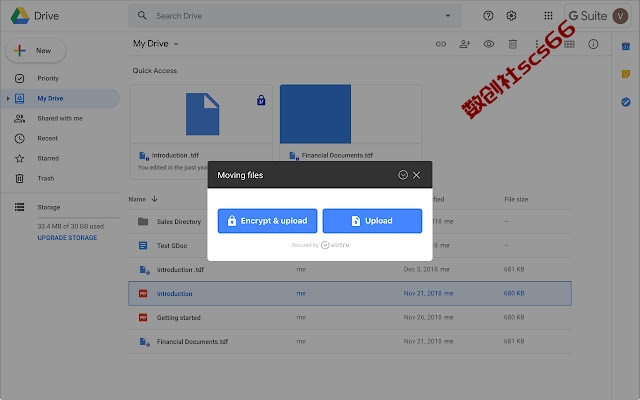The width and height of the screenshot is (640, 400).
Task: Click the Sales Directory name
Action: click(x=179, y=222)
